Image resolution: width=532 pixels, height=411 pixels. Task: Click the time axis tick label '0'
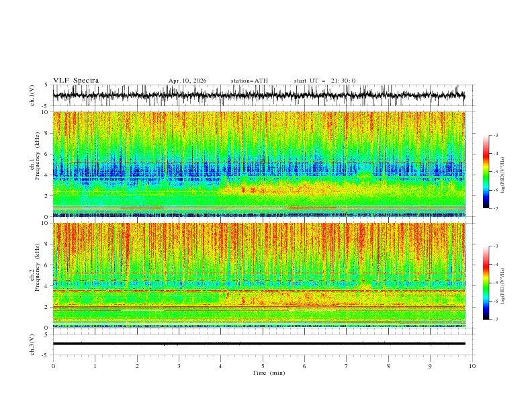(53, 366)
